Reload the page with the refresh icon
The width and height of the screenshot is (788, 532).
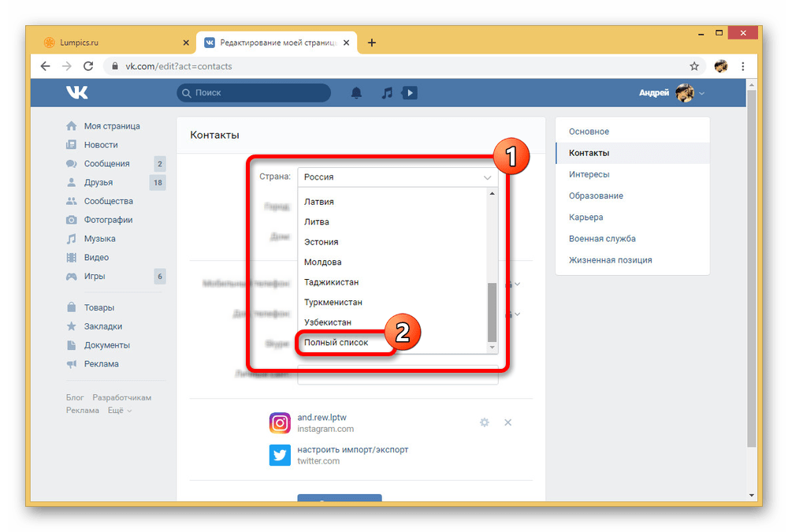tap(87, 66)
